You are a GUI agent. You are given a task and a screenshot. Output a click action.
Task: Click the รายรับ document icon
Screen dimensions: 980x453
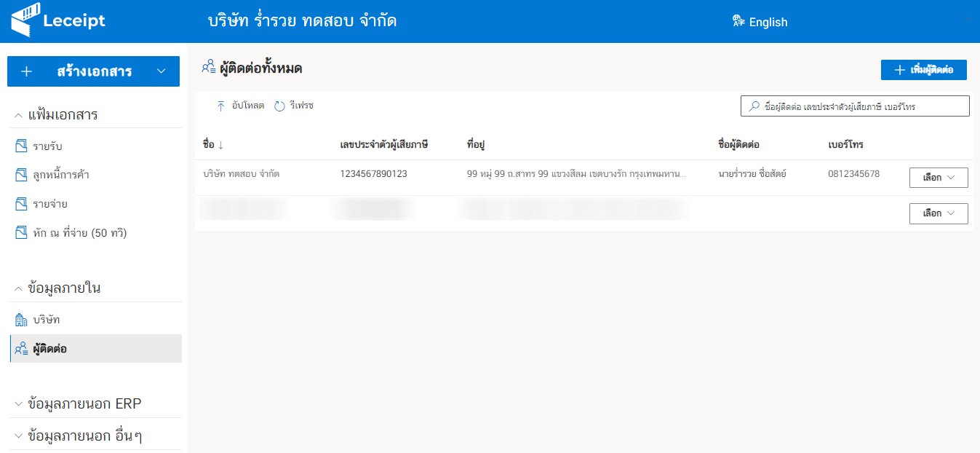click(x=21, y=146)
